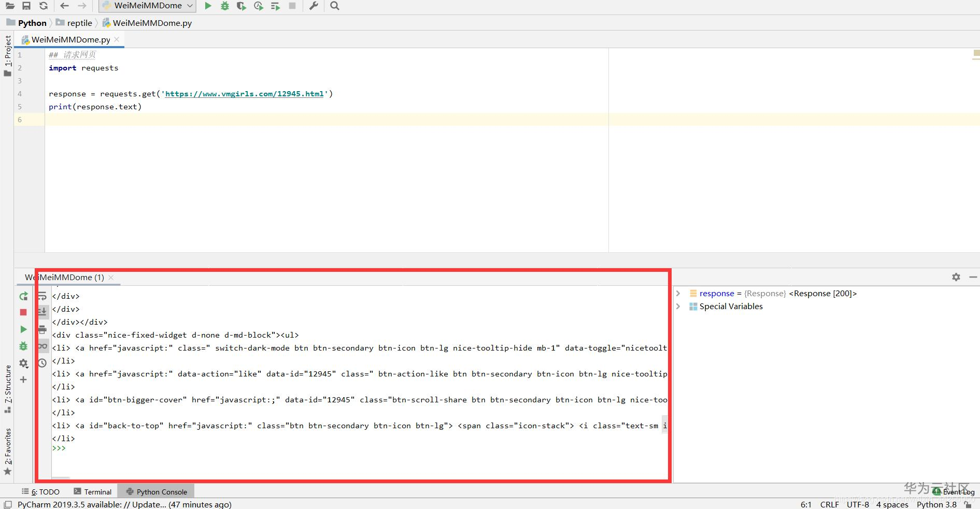This screenshot has height=509, width=980.
Task: Select the response variable row
Action: tap(826, 293)
